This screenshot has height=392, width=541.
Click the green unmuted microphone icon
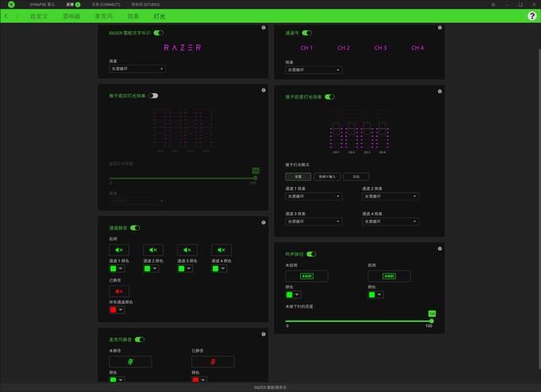tap(130, 362)
